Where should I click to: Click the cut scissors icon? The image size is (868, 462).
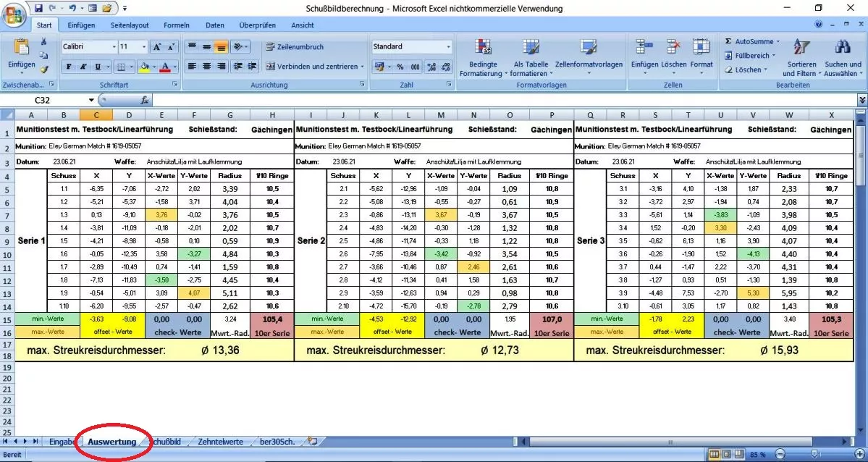(44, 41)
